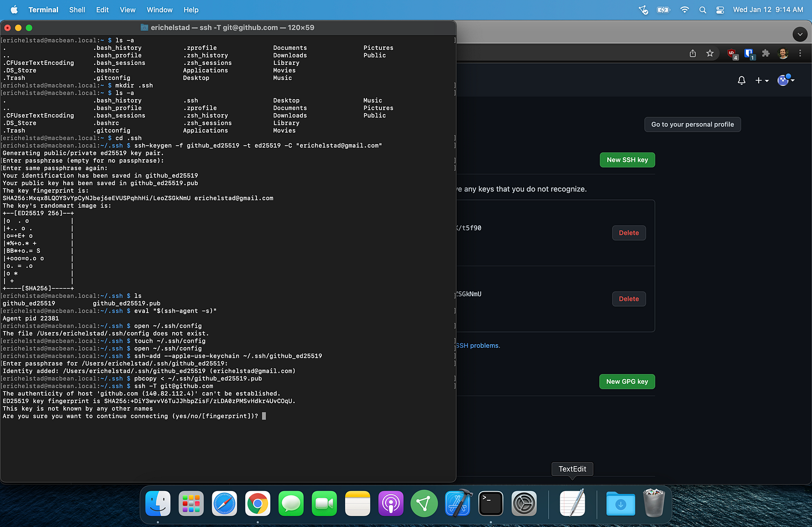Click the battery status icon
The width and height of the screenshot is (812, 527).
pos(663,10)
